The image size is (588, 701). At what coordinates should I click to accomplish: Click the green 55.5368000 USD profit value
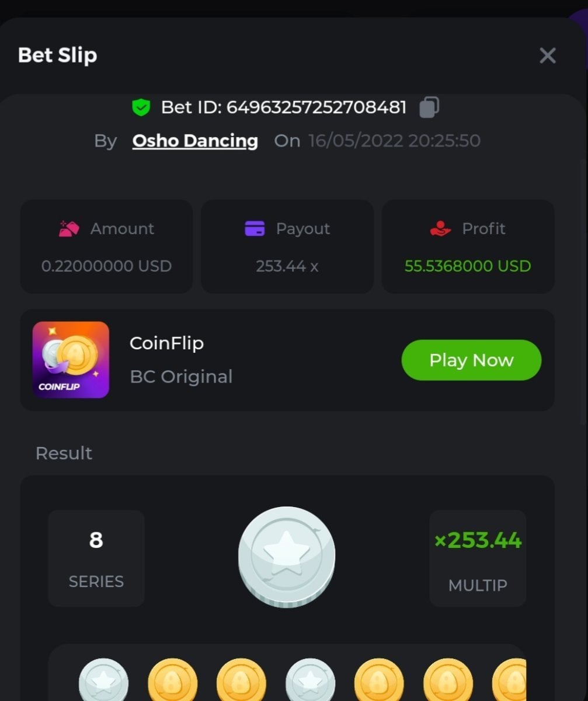pos(468,266)
